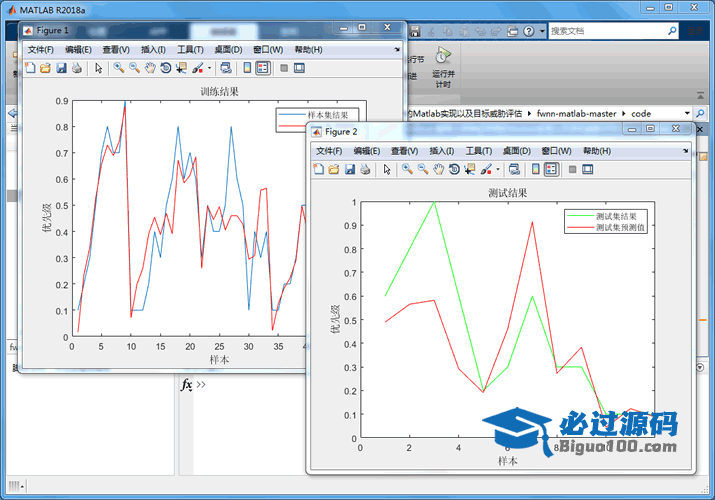Screen dimensions: 715x500
Task: Toggle Edit Plot arrow in Figure 1
Action: (98, 68)
